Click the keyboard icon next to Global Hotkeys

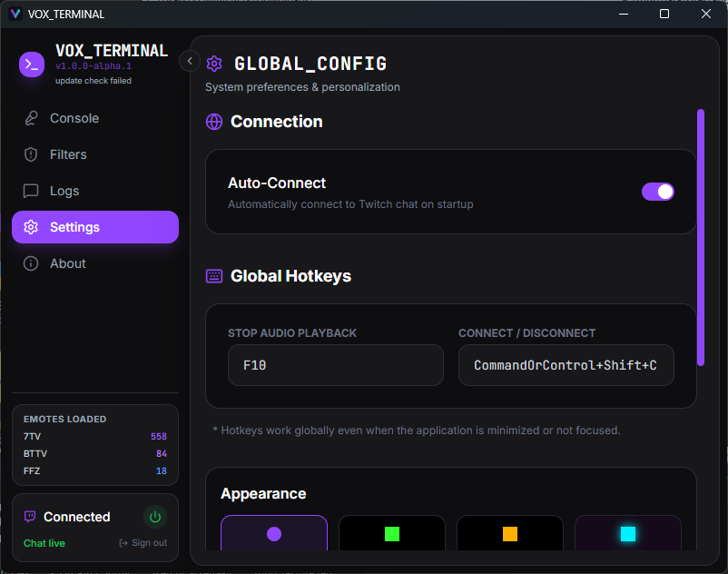point(214,276)
